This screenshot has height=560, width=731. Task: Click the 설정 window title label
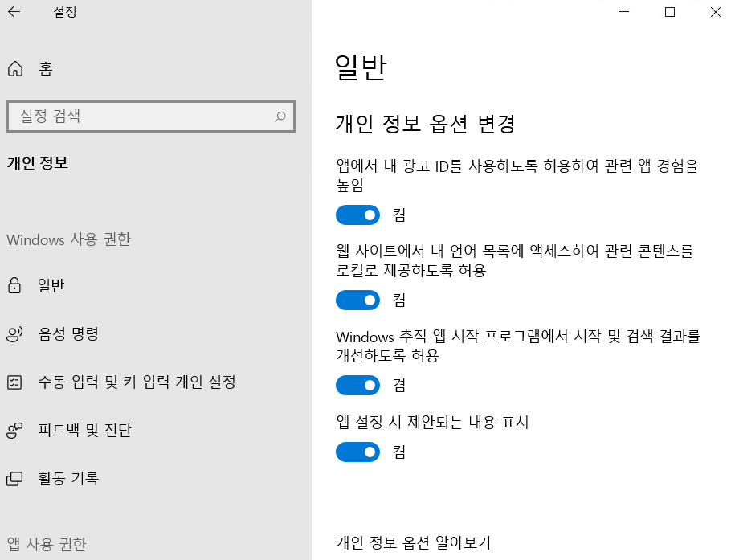tap(65, 12)
